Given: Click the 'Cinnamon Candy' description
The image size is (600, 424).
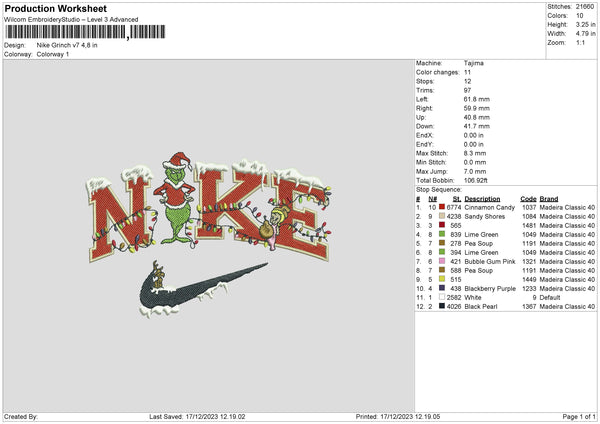Looking at the screenshot, I should click(489, 207).
